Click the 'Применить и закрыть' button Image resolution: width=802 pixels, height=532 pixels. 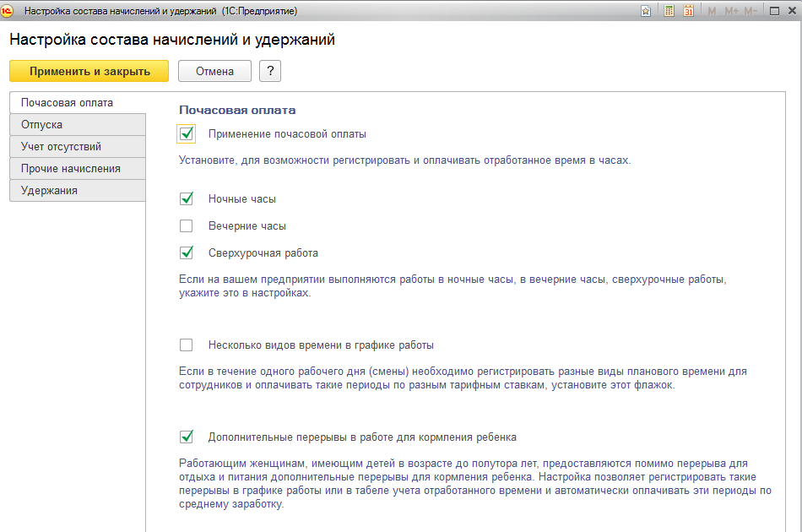click(89, 71)
